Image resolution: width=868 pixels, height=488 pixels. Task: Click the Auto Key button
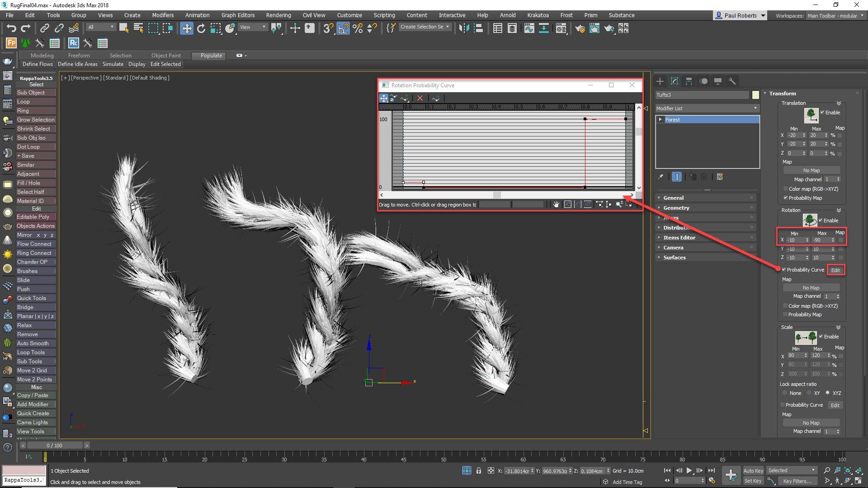[x=753, y=471]
